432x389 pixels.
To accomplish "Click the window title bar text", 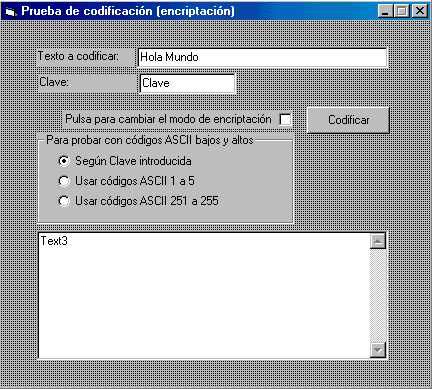I will (128, 11).
